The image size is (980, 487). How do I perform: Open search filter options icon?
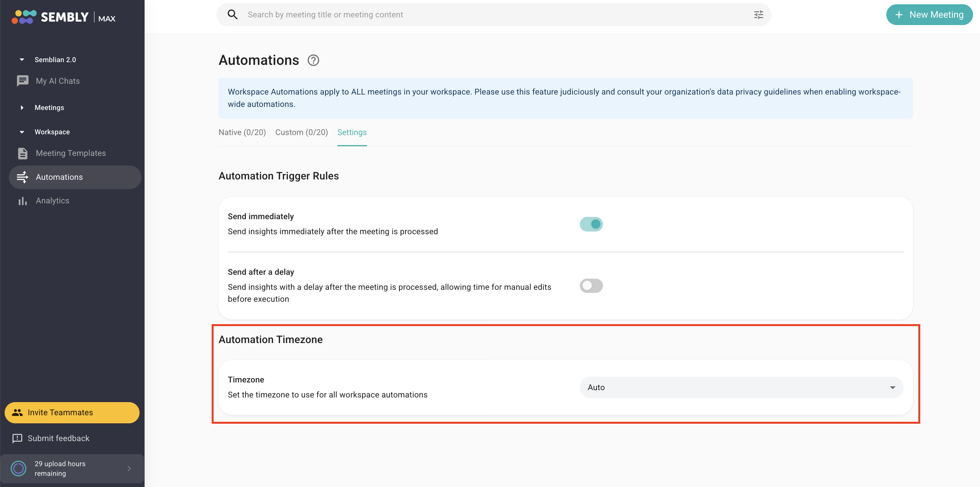click(758, 15)
